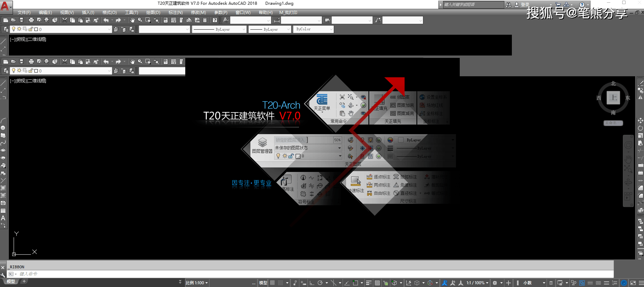Open the 标注(N) menu
The image size is (644, 287).
coord(175,13)
